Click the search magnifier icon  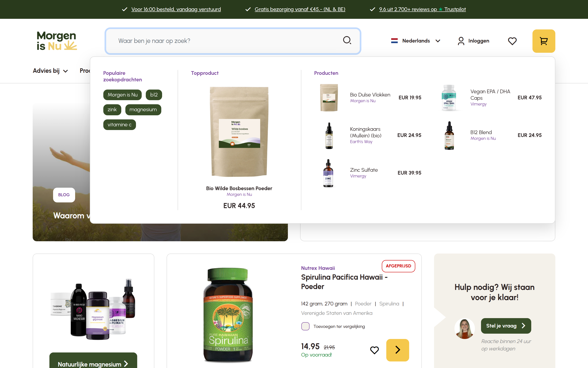point(347,40)
